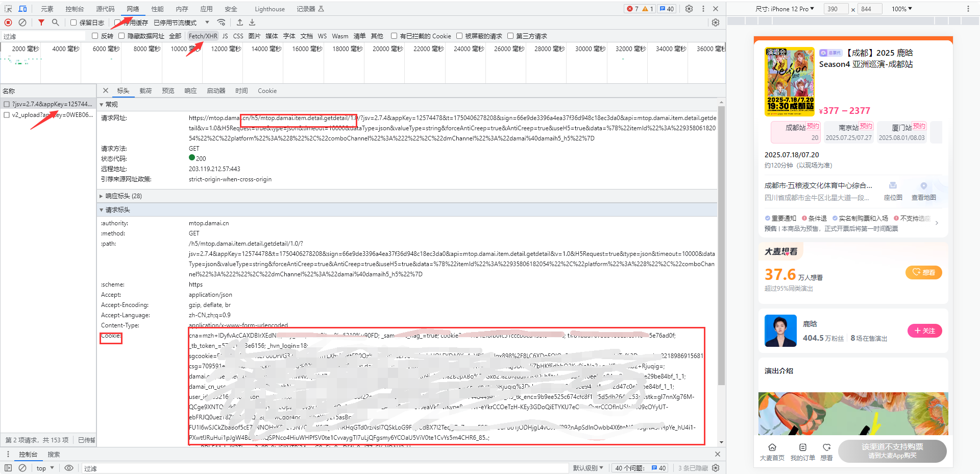Open device toolbar more options
The image size is (980, 474).
pyautogui.click(x=968, y=9)
